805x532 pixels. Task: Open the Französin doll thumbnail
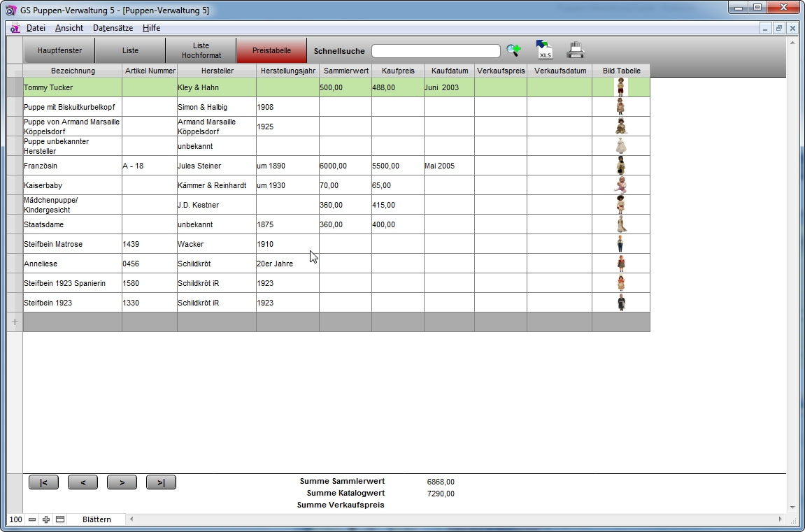[620, 166]
